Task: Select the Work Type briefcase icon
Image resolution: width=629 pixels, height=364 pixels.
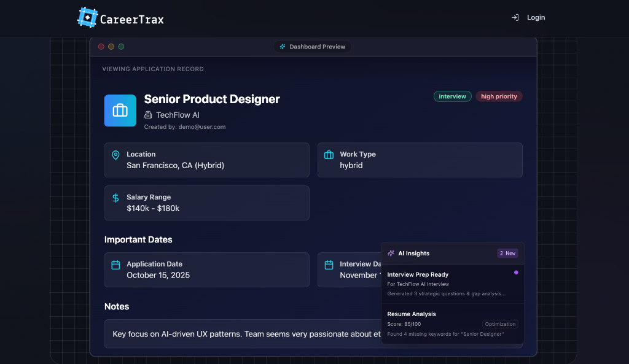Action: click(330, 154)
